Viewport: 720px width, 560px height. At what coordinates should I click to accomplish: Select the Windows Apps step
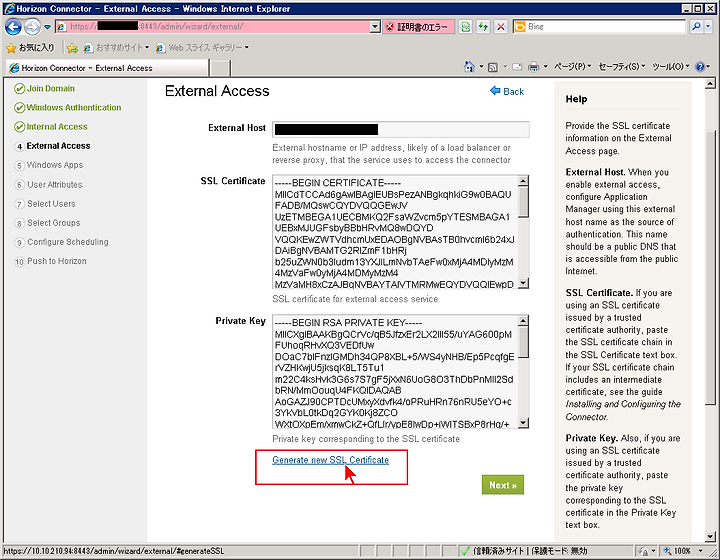click(49, 165)
